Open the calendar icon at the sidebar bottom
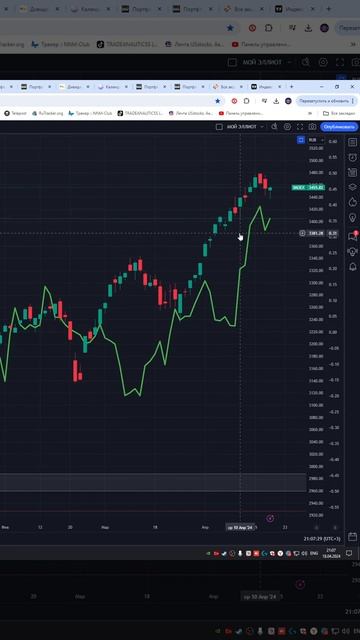 pyautogui.click(x=352, y=536)
